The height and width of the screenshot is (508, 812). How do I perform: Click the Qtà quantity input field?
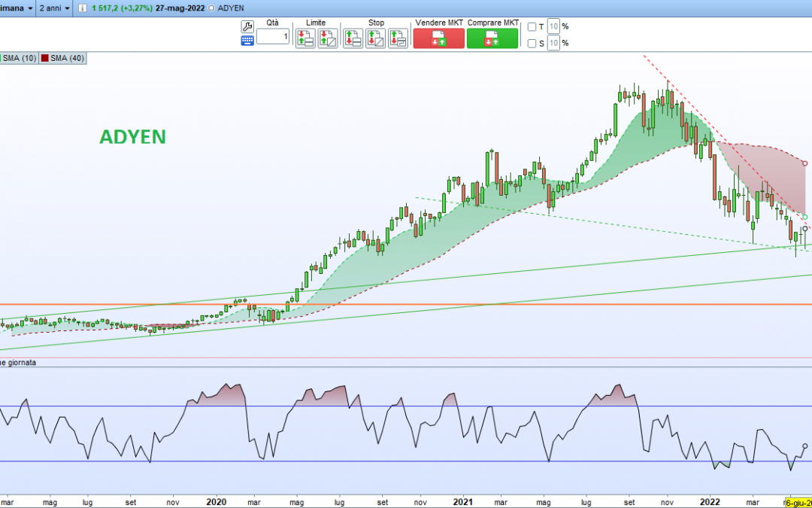tap(273, 36)
